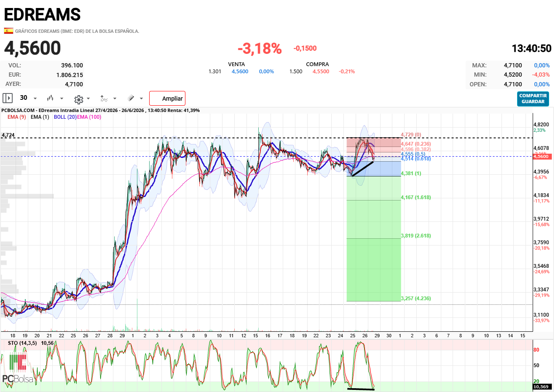Select the BOLL (20) indicator label
Image resolution: width=555 pixels, height=392 pixels.
point(65,117)
